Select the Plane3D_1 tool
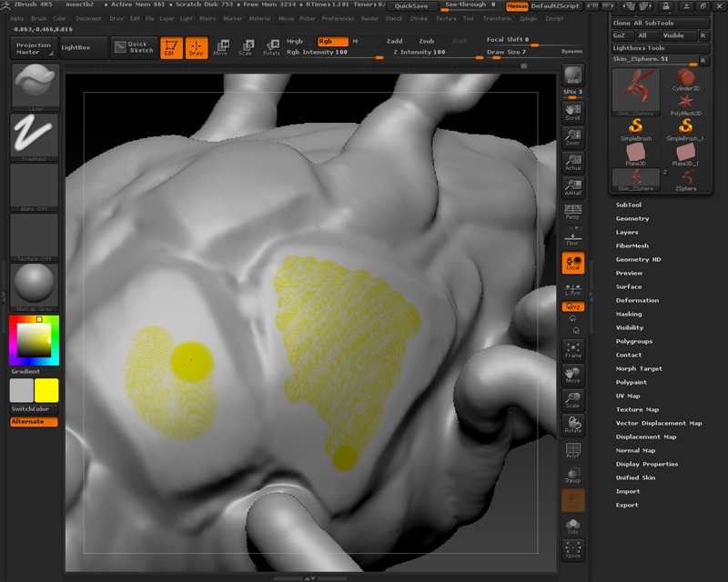The width and height of the screenshot is (728, 582). (686, 155)
